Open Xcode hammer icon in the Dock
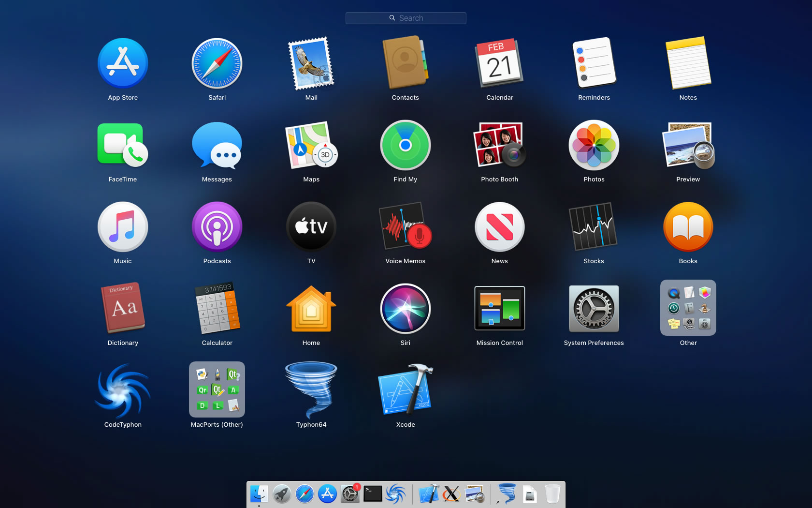 (429, 494)
